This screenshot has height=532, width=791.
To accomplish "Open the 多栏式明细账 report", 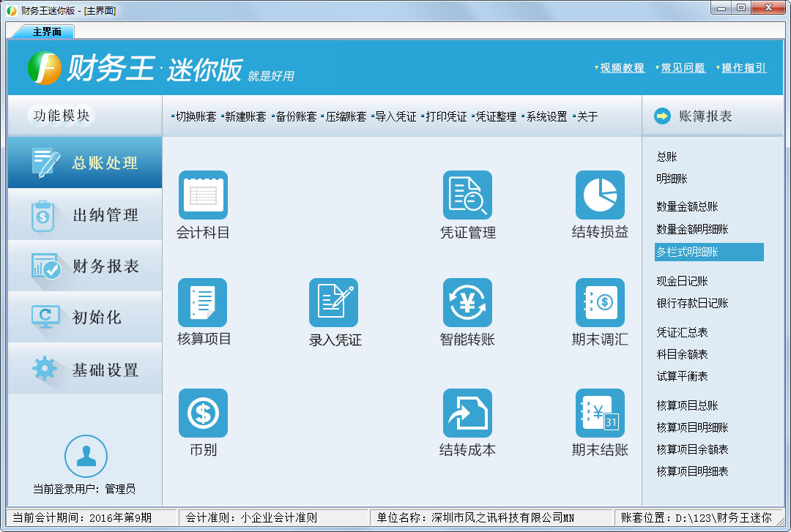I will pyautogui.click(x=687, y=252).
